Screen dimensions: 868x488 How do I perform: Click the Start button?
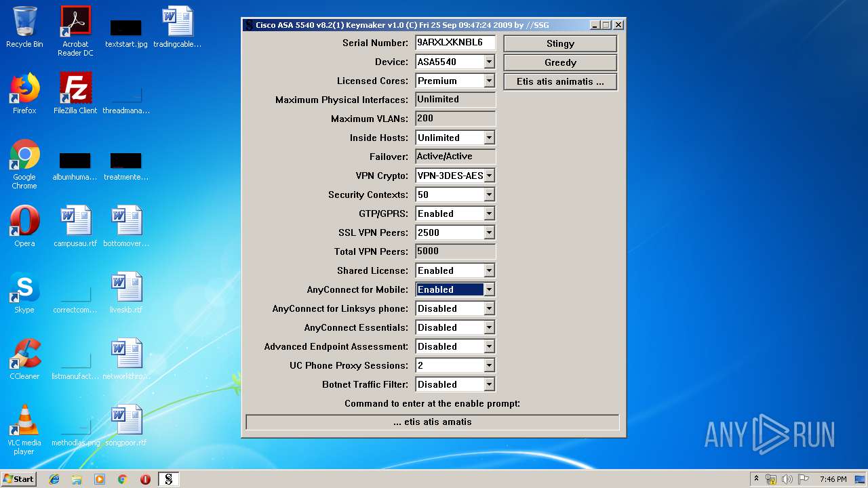19,479
